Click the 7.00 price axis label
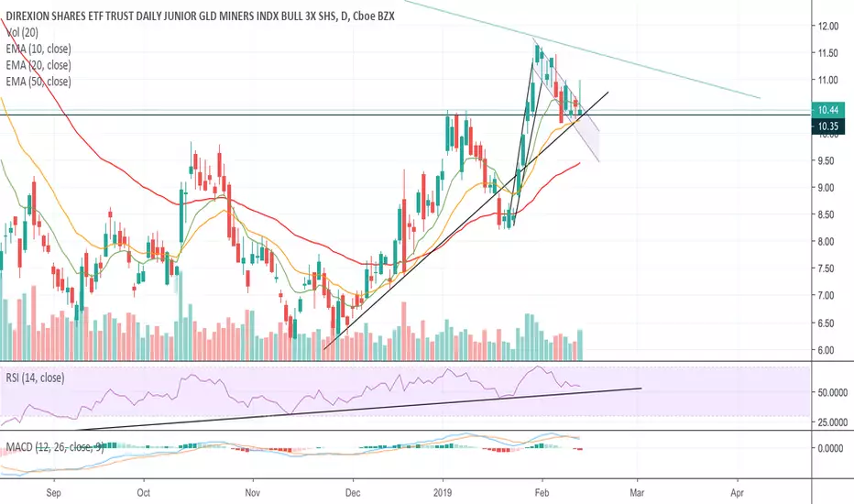The width and height of the screenshot is (854, 504). (x=827, y=296)
